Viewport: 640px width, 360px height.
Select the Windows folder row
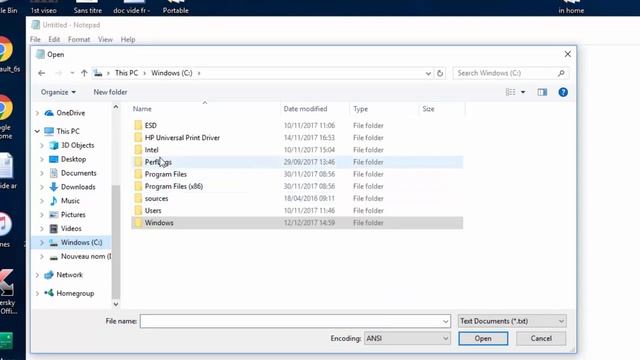(297, 223)
